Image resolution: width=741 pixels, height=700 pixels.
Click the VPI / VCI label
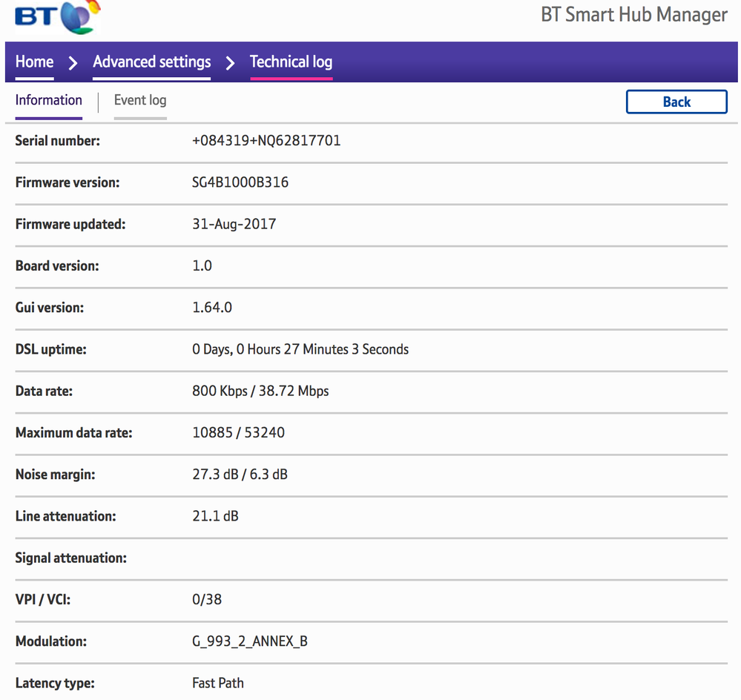43,599
